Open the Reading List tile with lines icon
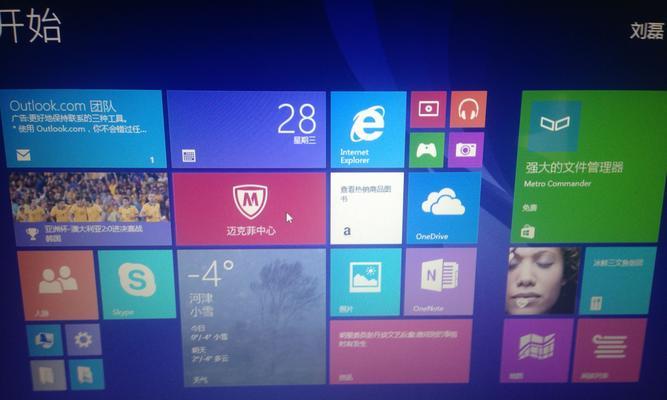Image resolution: width=667 pixels, height=400 pixels. coord(609,350)
